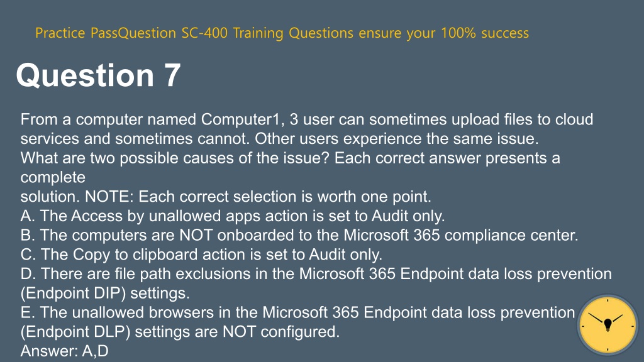Screen dimensions: 644x362
Task: Select the Question 7 heading
Action: pyautogui.click(x=98, y=75)
